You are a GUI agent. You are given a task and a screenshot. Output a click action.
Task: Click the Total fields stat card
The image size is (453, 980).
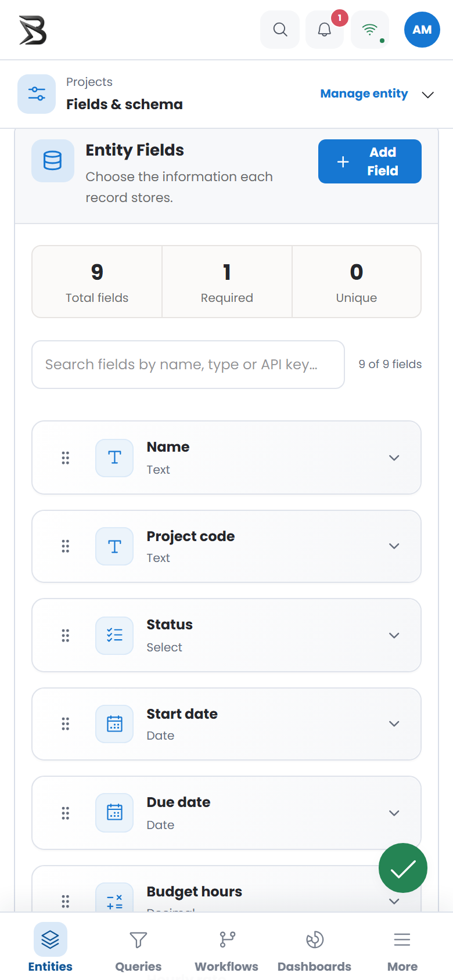pos(97,282)
